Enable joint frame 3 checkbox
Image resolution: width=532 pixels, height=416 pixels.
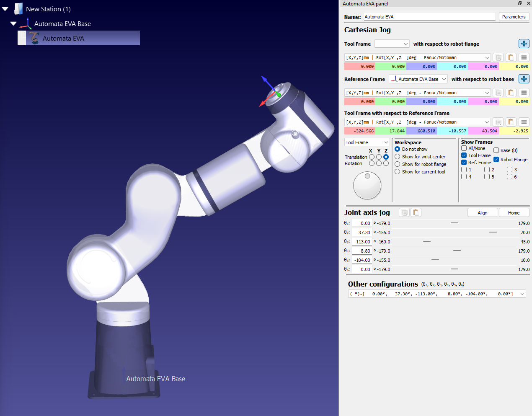[509, 170]
